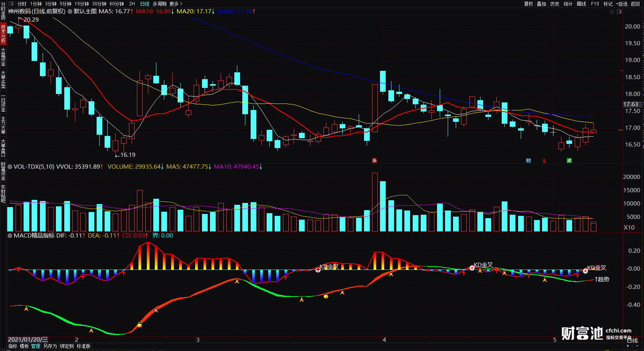Viewport: 644px width, 351px height.
Task: Expand the MACD精品指标 indicator dropdown
Action: pos(10,236)
